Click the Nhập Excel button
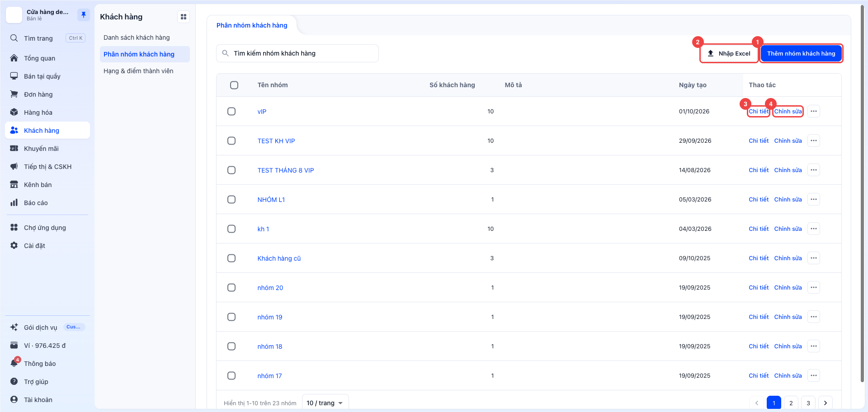Screen dimensions: 868x412 point(729,53)
